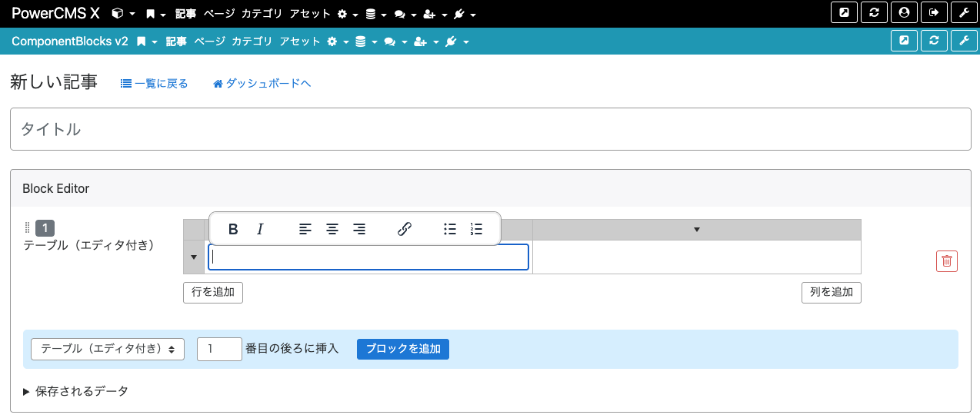Focus the タイトル title field

pos(490,129)
